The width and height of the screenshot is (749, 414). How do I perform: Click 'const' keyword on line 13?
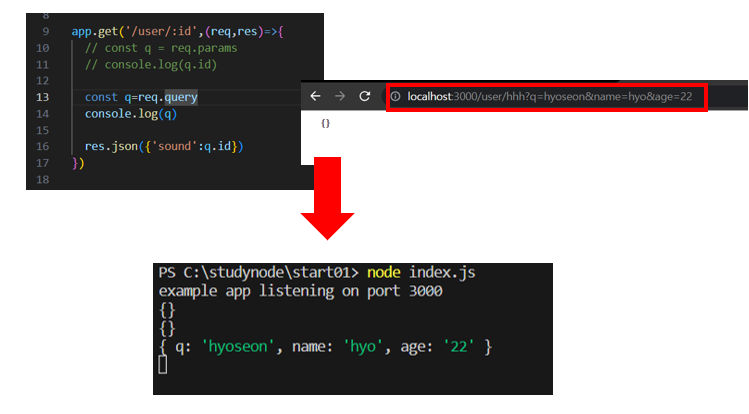101,97
